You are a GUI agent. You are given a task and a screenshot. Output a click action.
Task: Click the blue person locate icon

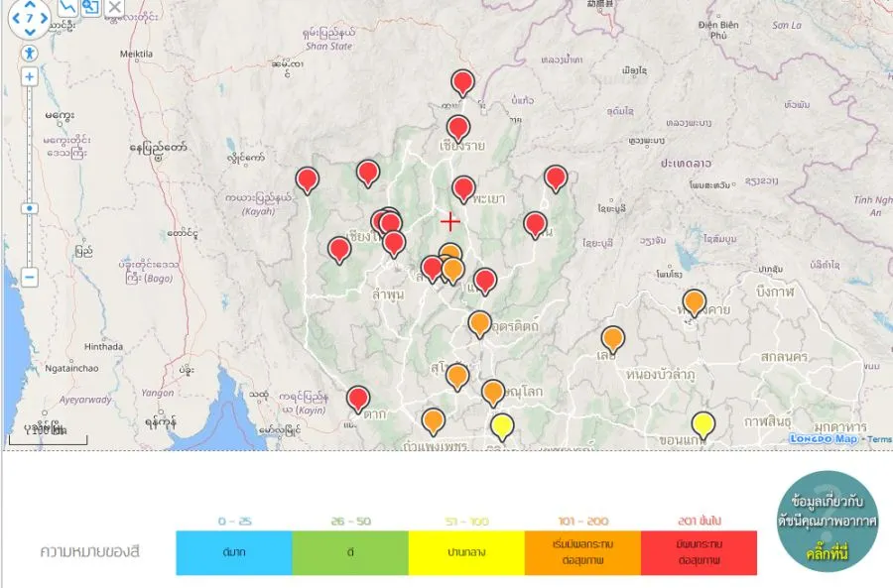click(x=30, y=52)
